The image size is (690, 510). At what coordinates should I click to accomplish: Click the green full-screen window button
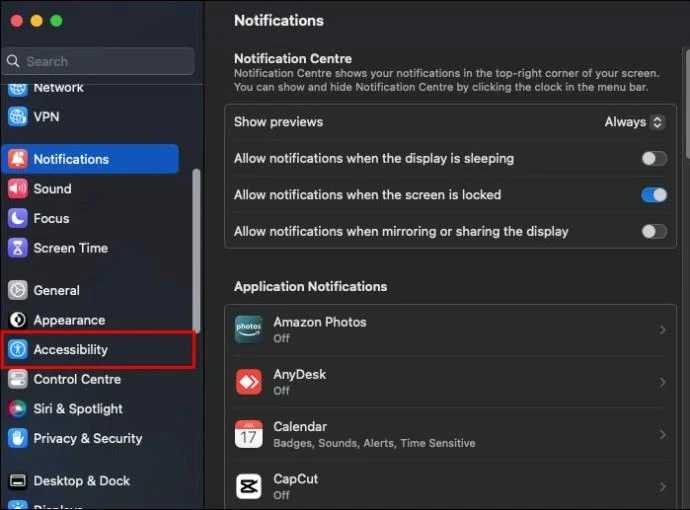coord(56,21)
